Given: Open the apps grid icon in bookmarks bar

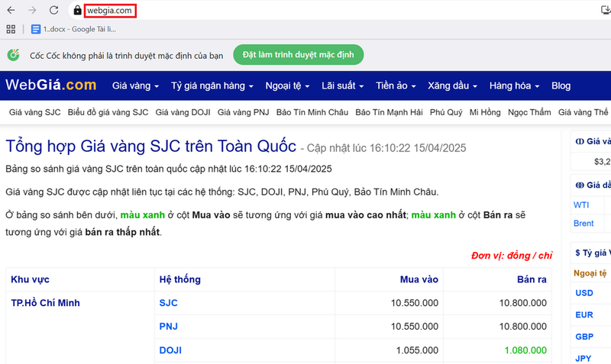Looking at the screenshot, I should click(11, 29).
